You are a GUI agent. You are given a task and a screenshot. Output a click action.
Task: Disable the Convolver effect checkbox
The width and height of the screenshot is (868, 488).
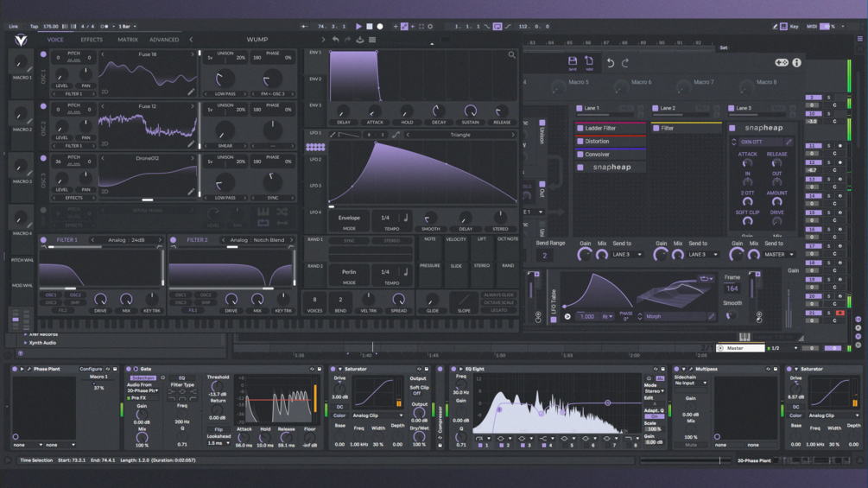[x=580, y=155]
